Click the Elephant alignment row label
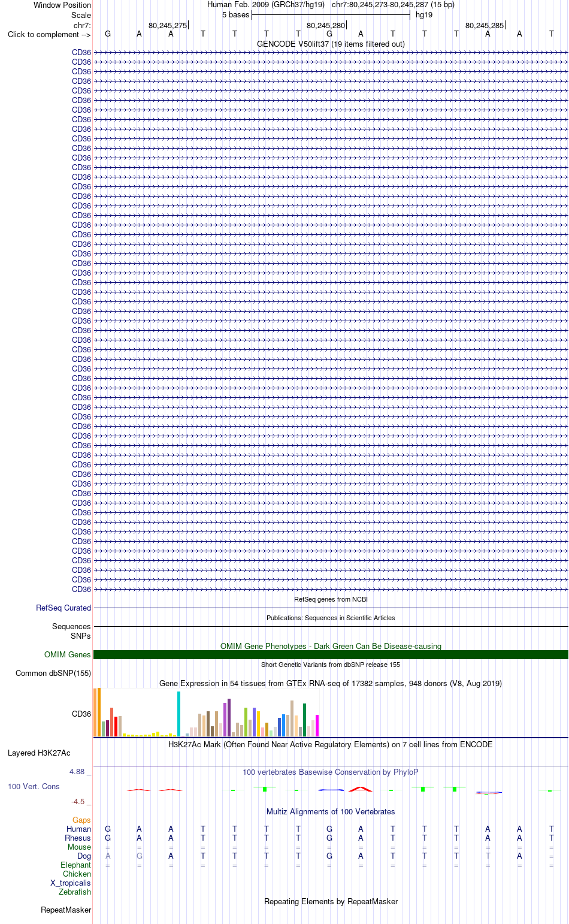This screenshot has height=924, width=569. [75, 865]
